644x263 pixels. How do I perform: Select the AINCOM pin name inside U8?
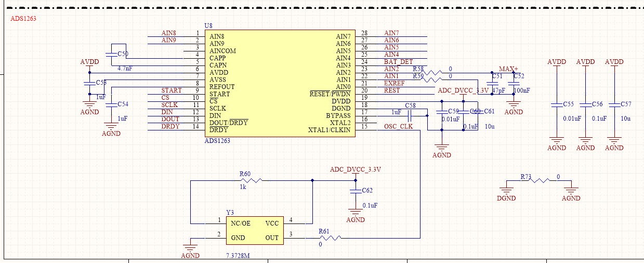222,51
